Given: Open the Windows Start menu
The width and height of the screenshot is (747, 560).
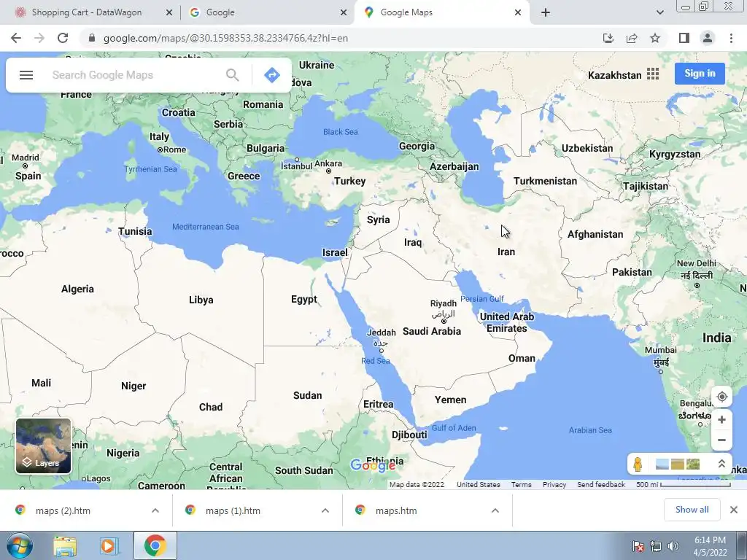Looking at the screenshot, I should [x=19, y=545].
